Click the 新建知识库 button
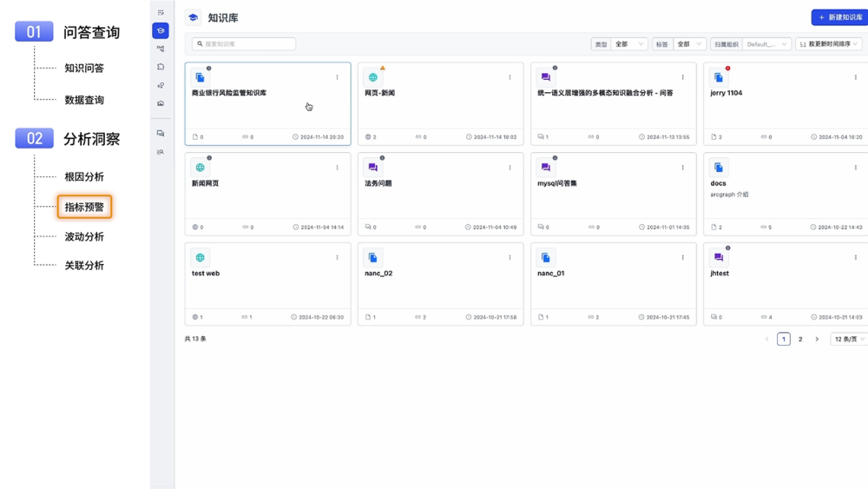 [x=838, y=17]
